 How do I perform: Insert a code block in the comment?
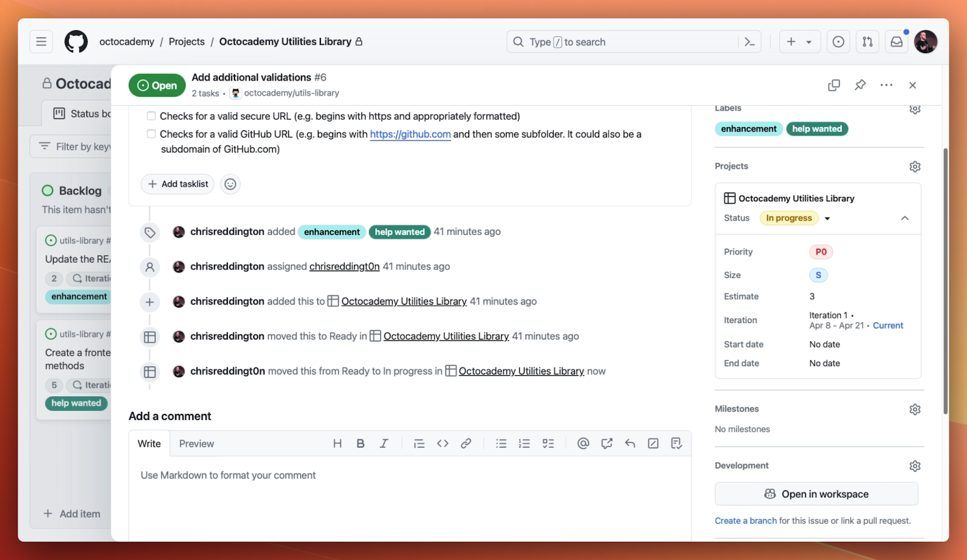[x=442, y=443]
